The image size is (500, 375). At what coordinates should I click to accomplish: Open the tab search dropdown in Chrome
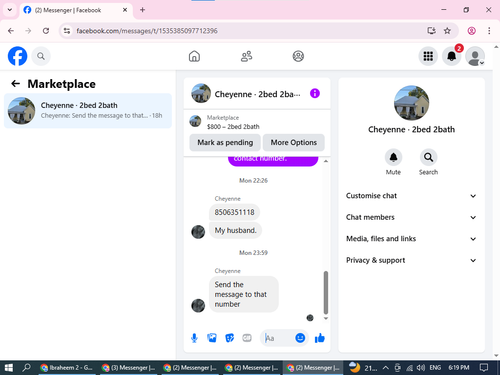click(10, 10)
